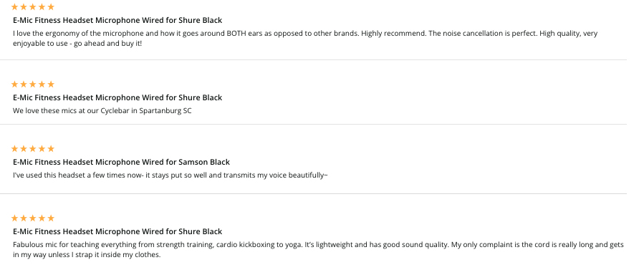The width and height of the screenshot is (644, 270).
Task: Click the review text about ergonomy and BOTH ears
Action: tap(305, 38)
